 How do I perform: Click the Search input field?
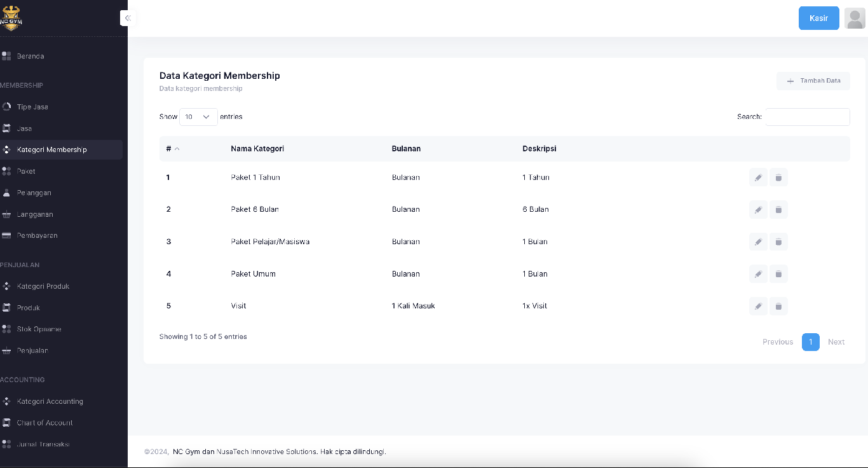tap(807, 117)
